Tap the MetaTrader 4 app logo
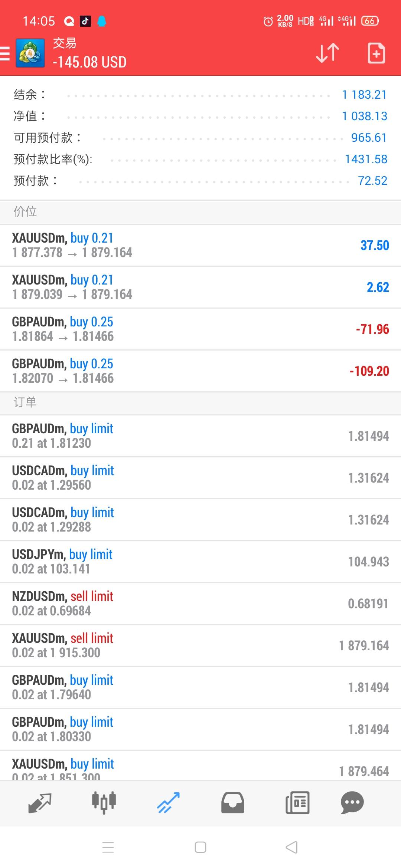Screen dimensions: 401x868 click(30, 53)
